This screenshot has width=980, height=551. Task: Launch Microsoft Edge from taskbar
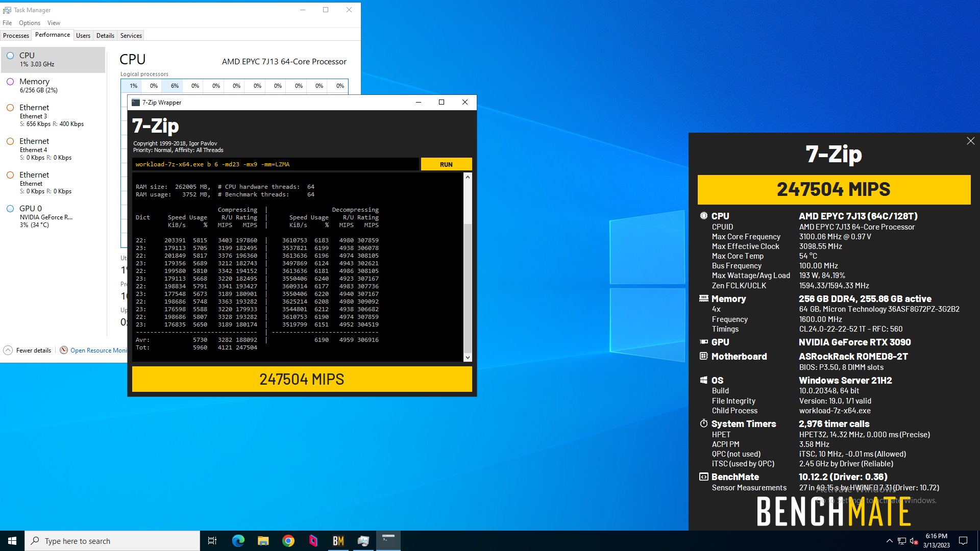tap(238, 541)
